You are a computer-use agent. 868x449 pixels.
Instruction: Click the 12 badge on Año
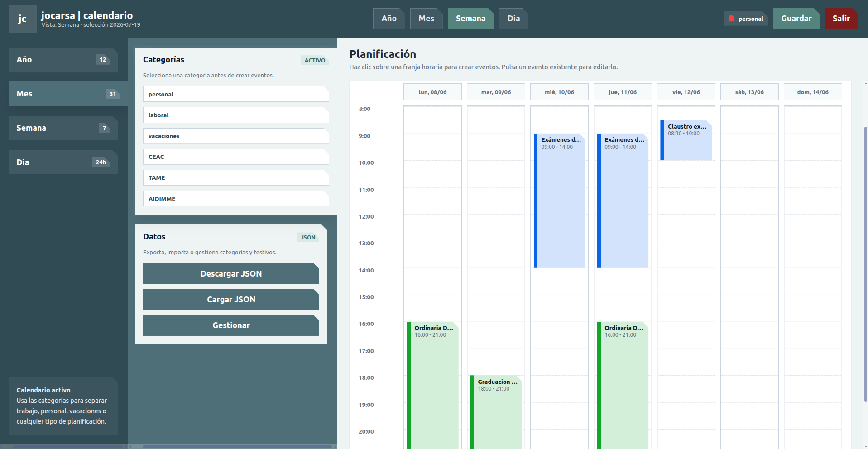point(103,59)
